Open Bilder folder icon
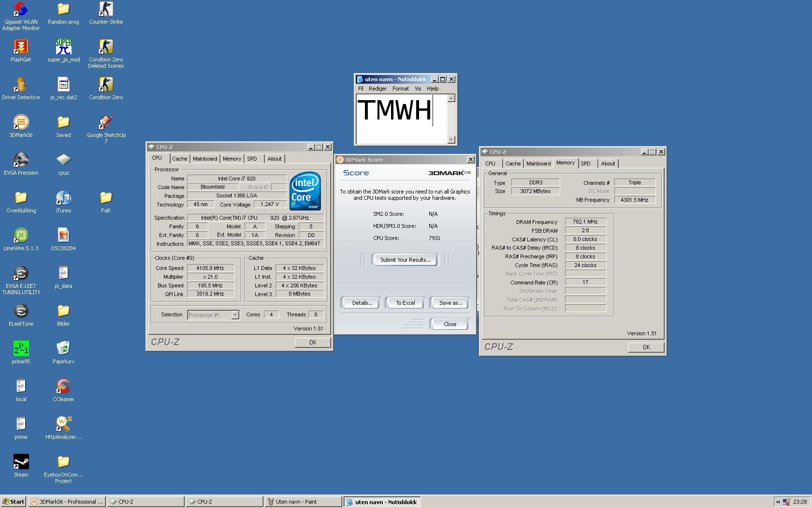Image resolution: width=812 pixels, height=508 pixels. [63, 315]
